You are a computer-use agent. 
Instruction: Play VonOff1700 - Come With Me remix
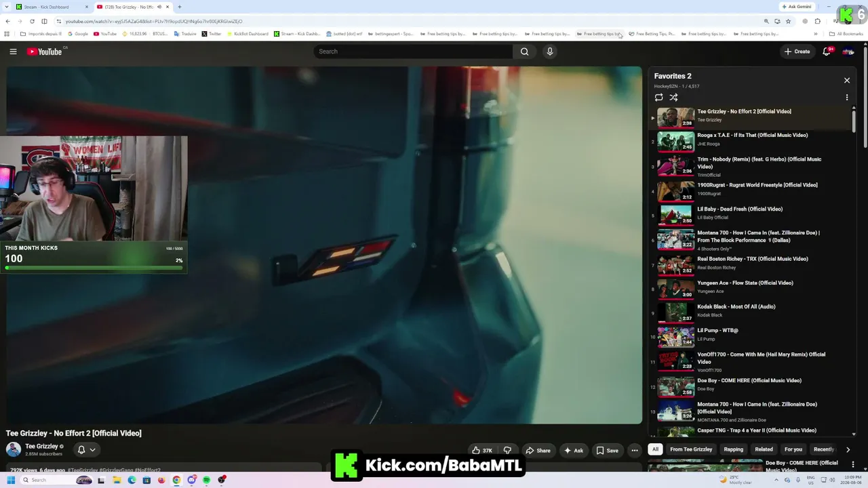coord(749,362)
